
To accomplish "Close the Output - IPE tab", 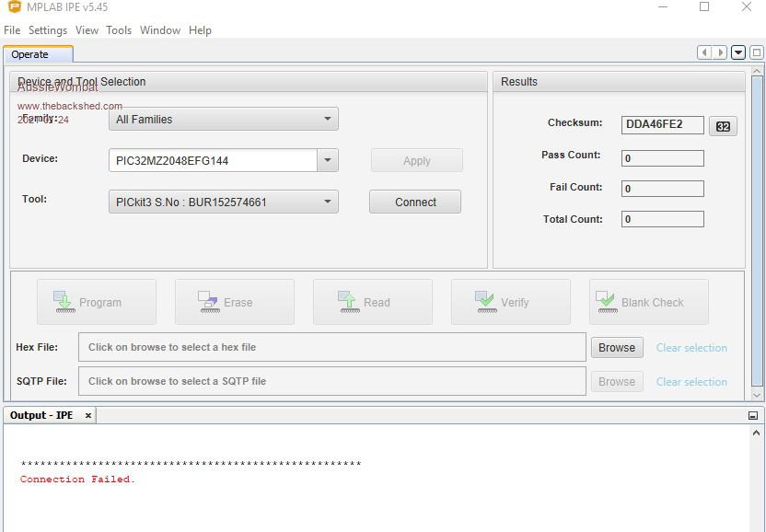I will pos(88,416).
